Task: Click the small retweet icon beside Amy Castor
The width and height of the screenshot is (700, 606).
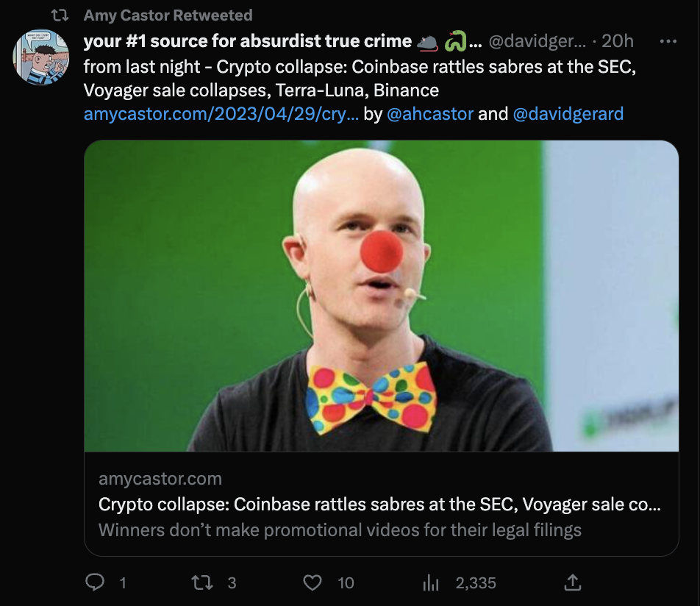Action: [x=63, y=15]
